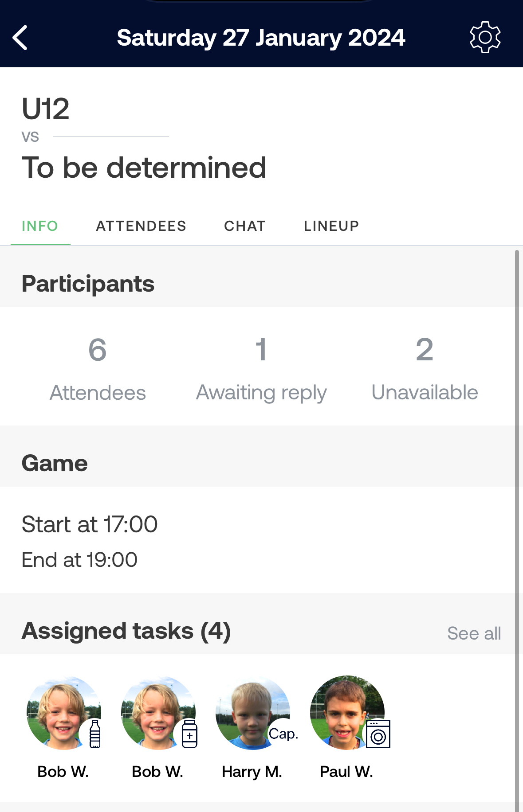
Task: Tap the To be determined opponent name
Action: tap(144, 168)
